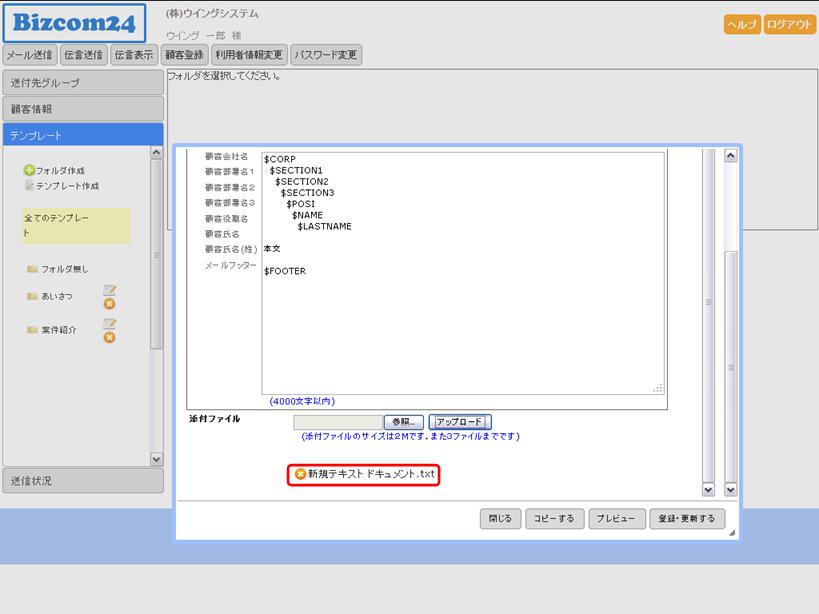Remove attached file 新規テキスト ドキュメント.txt via X icon
The width and height of the screenshot is (819, 614).
coord(300,474)
